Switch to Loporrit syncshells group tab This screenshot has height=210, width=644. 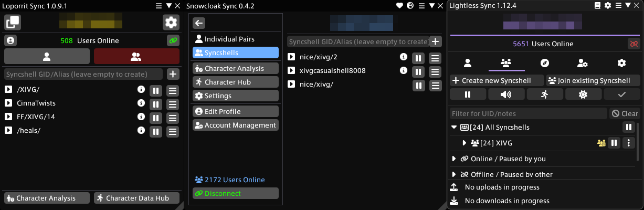(136, 57)
